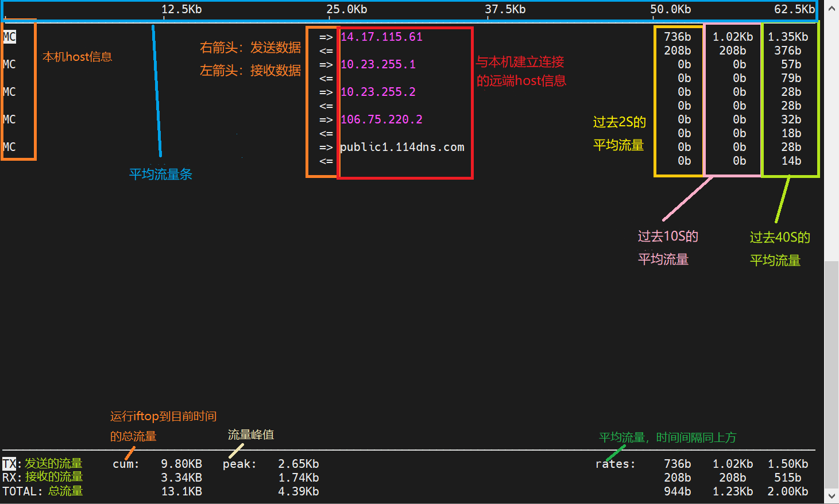Click the scrollbar up arrow
This screenshot has height=504, width=839.
click(832, 8)
